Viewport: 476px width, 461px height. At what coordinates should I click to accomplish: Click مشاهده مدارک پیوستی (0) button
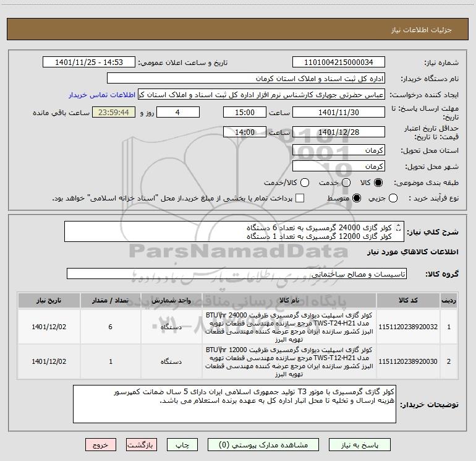coord(263,445)
